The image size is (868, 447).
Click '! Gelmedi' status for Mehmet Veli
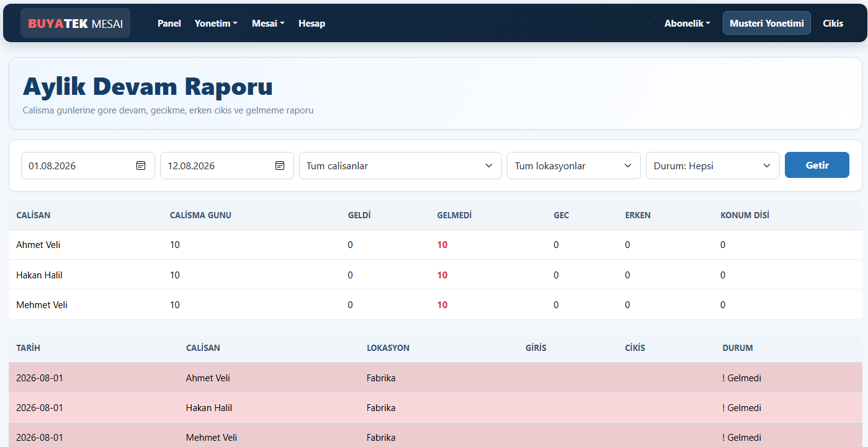741,438
